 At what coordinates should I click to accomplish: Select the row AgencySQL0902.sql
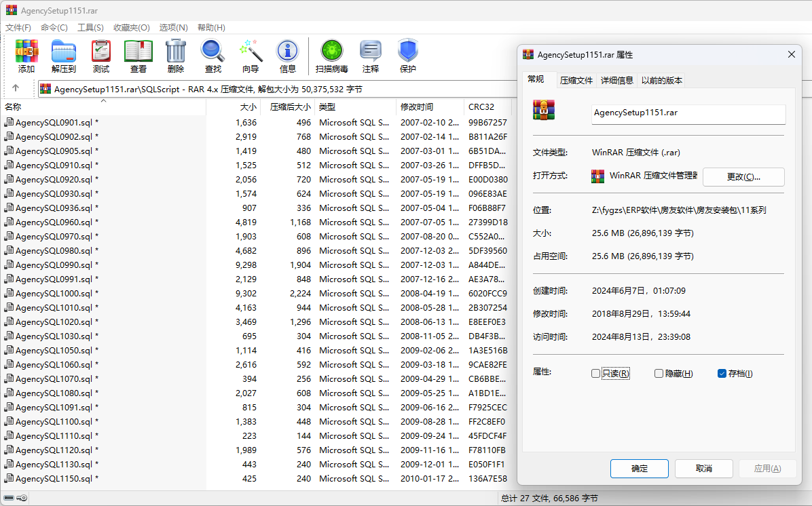(x=258, y=136)
